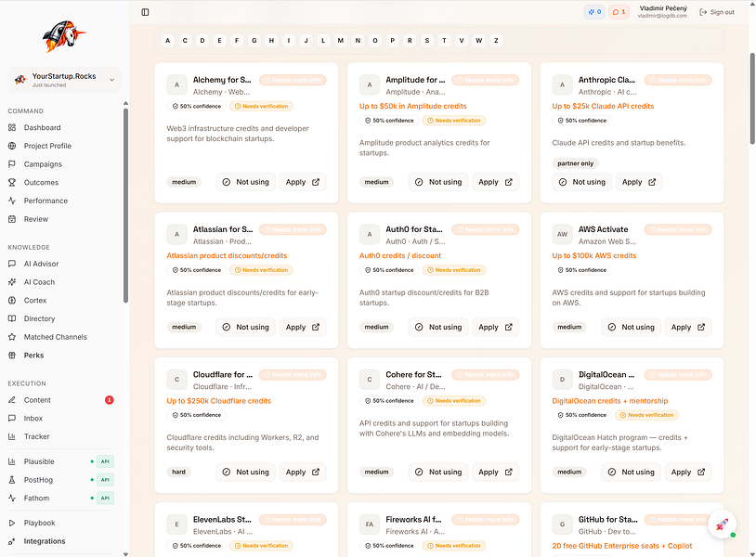Viewport: 756px width, 557px height.
Task: Click the Perks gift icon
Action: (x=12, y=356)
